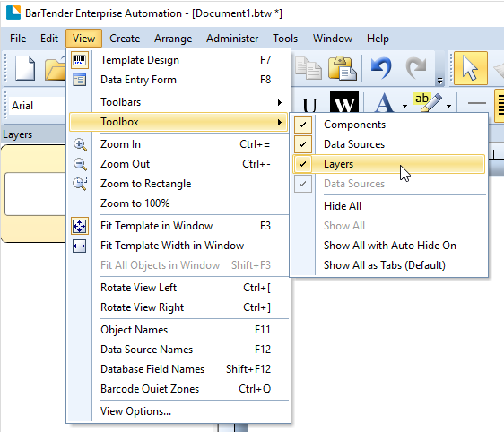Viewport: 504px width, 432px height.
Task: Click the Template Design barcode icon
Action: click(80, 60)
